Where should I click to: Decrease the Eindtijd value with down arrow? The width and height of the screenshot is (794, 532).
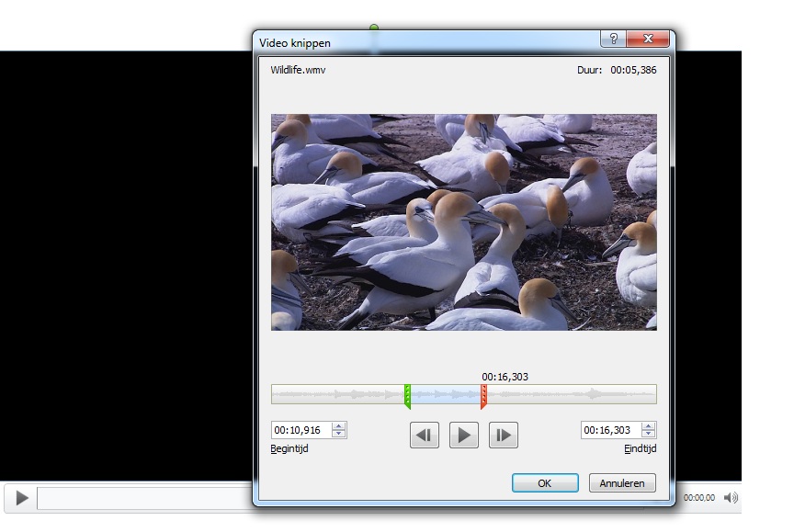(648, 434)
